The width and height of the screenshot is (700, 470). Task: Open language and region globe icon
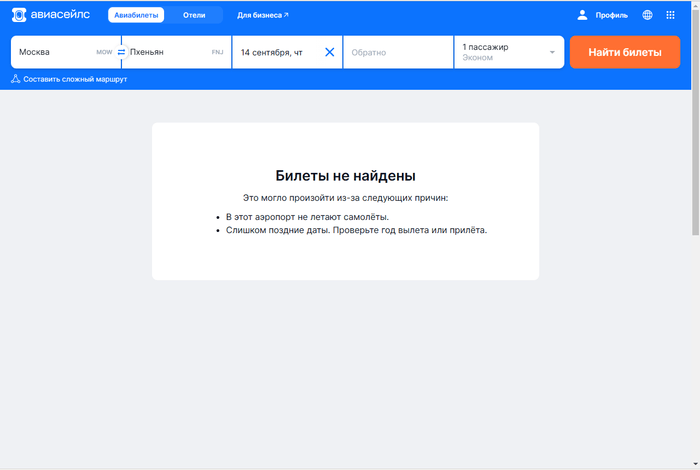[648, 15]
